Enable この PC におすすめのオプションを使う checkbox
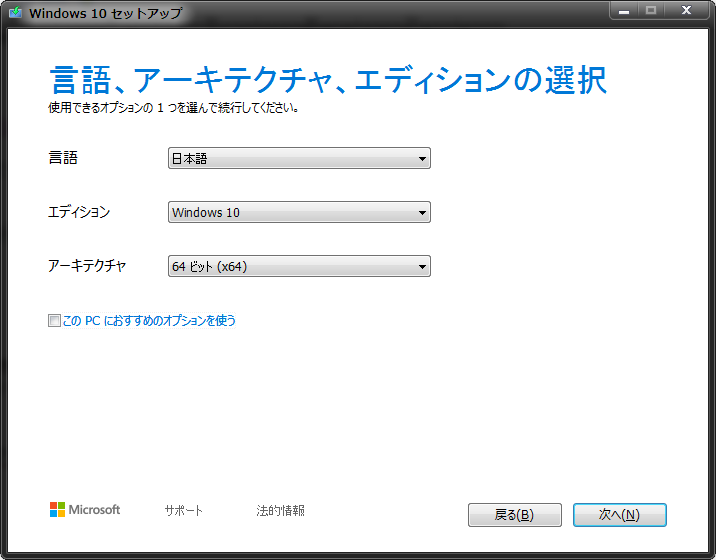This screenshot has height=560, width=716. tap(54, 321)
